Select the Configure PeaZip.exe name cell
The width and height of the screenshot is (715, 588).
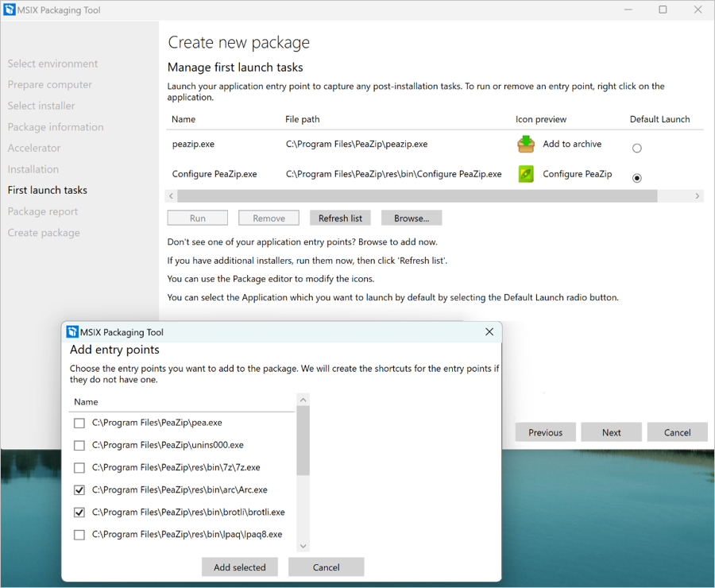pyautogui.click(x=214, y=174)
